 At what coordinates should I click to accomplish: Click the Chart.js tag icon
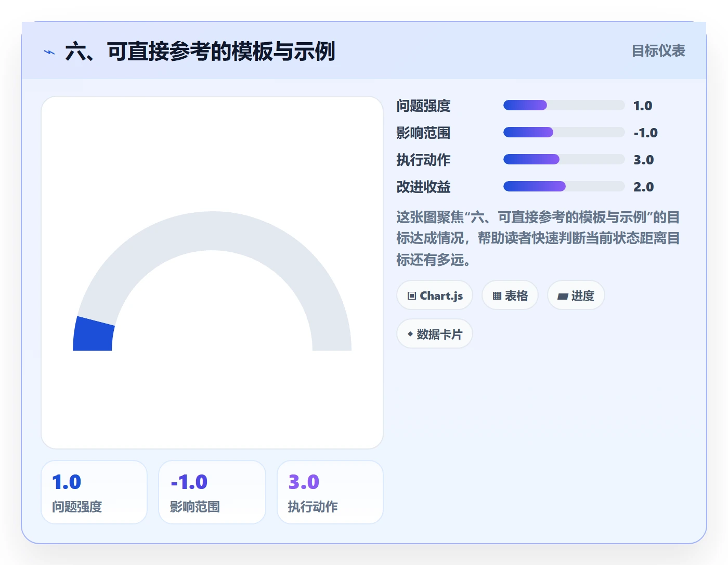coord(412,296)
